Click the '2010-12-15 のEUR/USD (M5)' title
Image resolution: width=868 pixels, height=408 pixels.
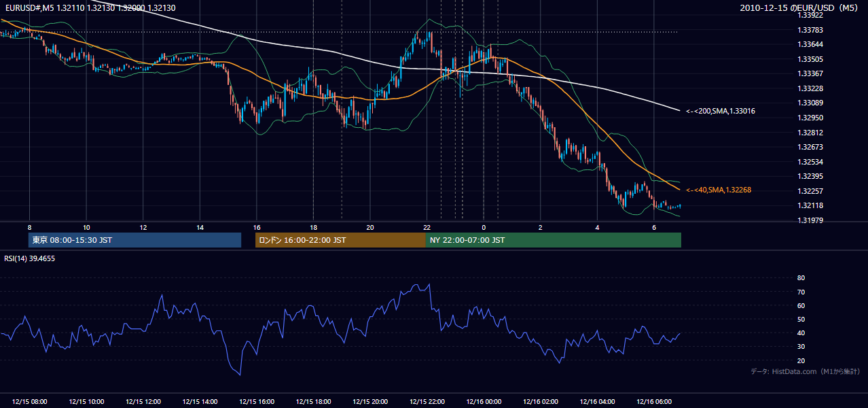(800, 8)
